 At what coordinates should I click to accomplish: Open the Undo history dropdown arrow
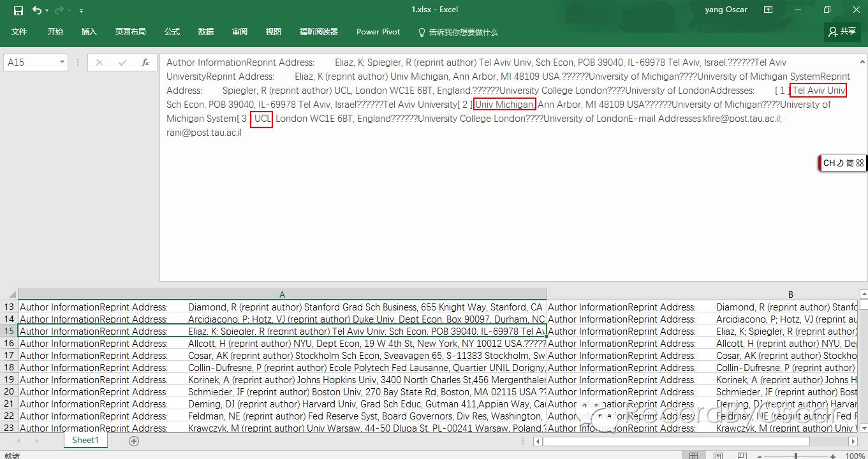pos(48,10)
